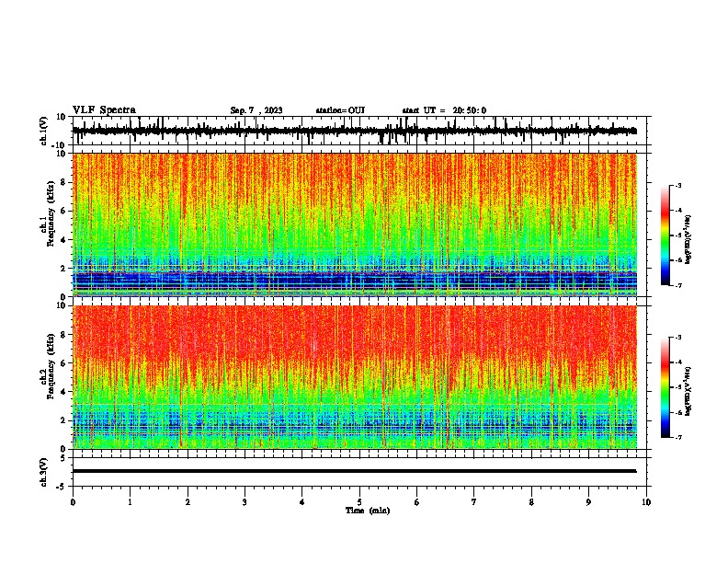Viewport: 728px width, 563px height.
Task: Click the 'VLF Spectra' title text
Action: [x=104, y=110]
